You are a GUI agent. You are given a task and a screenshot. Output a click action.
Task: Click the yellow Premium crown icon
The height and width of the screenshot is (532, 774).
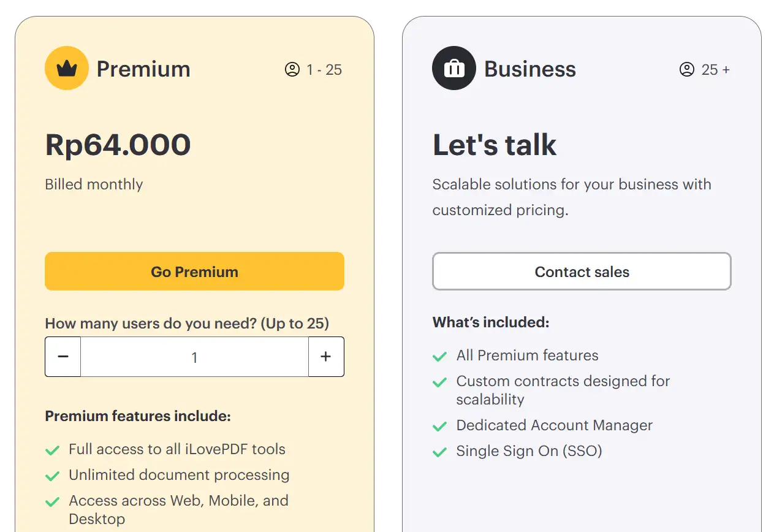tap(67, 68)
